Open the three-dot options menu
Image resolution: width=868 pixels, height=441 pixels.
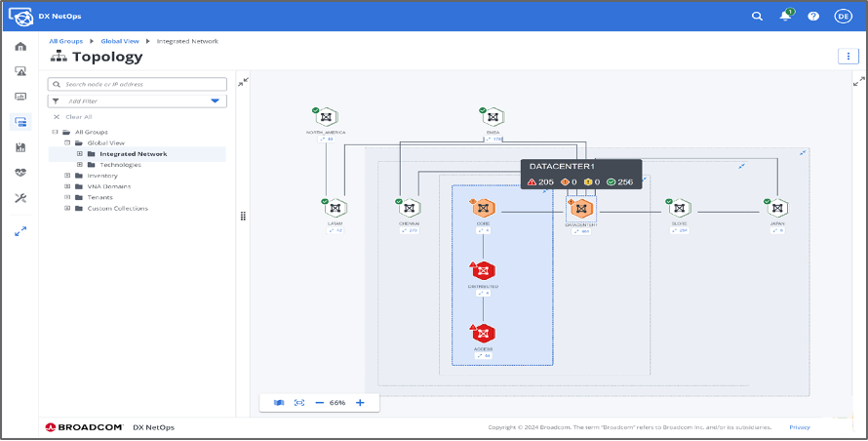845,57
